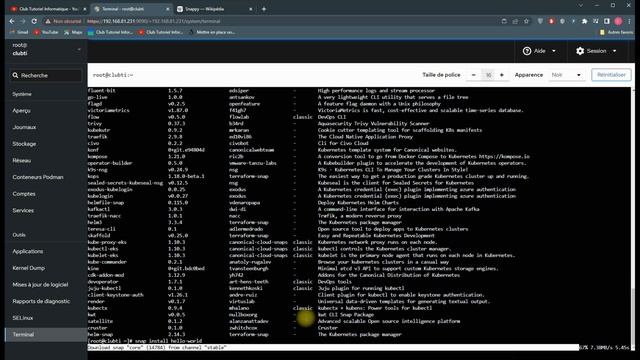Open Applications in the sidebar
640x360 pixels.
tap(28, 251)
